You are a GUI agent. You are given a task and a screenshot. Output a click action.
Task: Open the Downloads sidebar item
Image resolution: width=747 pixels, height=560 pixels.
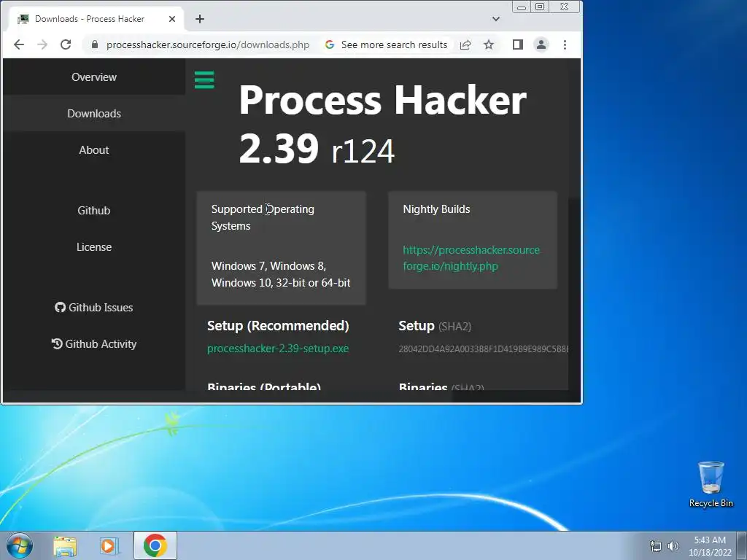coord(94,113)
